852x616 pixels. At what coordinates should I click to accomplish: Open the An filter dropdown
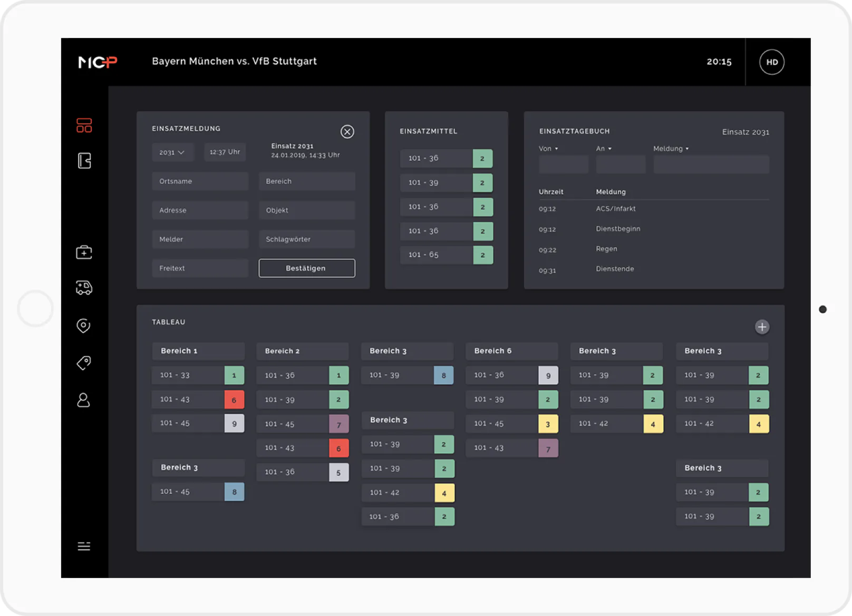604,149
